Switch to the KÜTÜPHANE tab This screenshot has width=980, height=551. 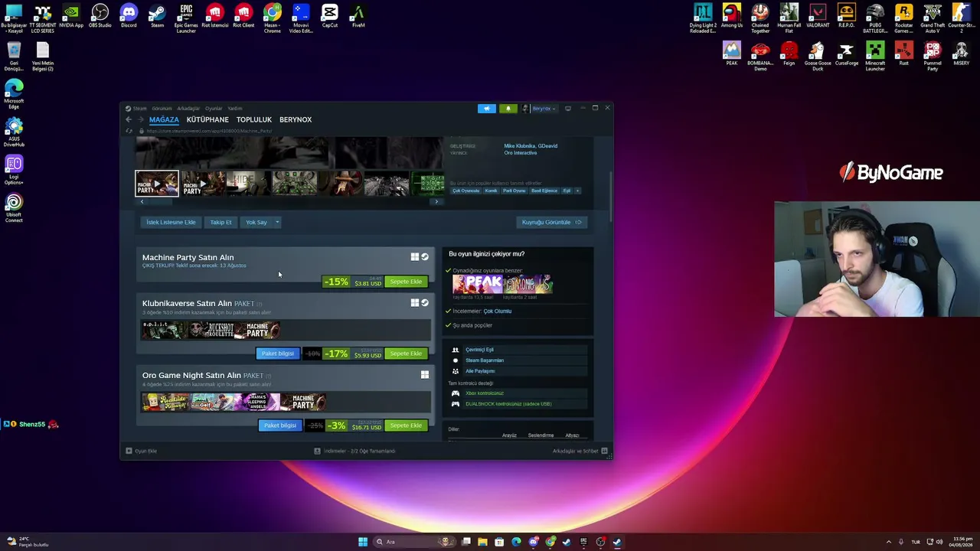coord(207,119)
